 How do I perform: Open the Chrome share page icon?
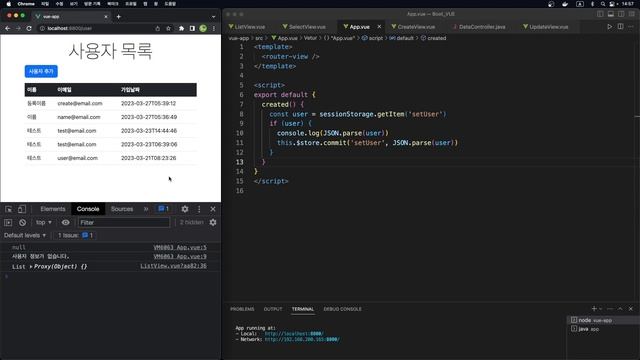158,28
